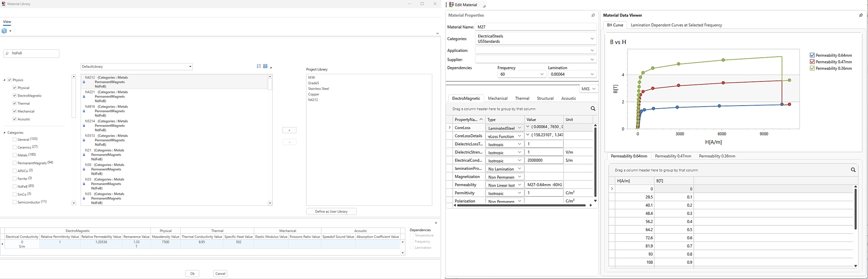
Task: Click the search magnifier in Material Properties grid
Action: [x=593, y=109]
